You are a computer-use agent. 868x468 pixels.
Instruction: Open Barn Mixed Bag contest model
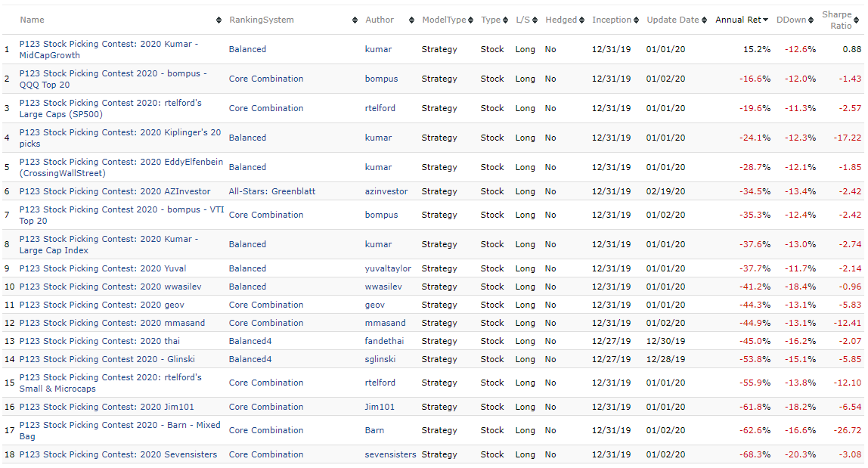[x=119, y=430]
